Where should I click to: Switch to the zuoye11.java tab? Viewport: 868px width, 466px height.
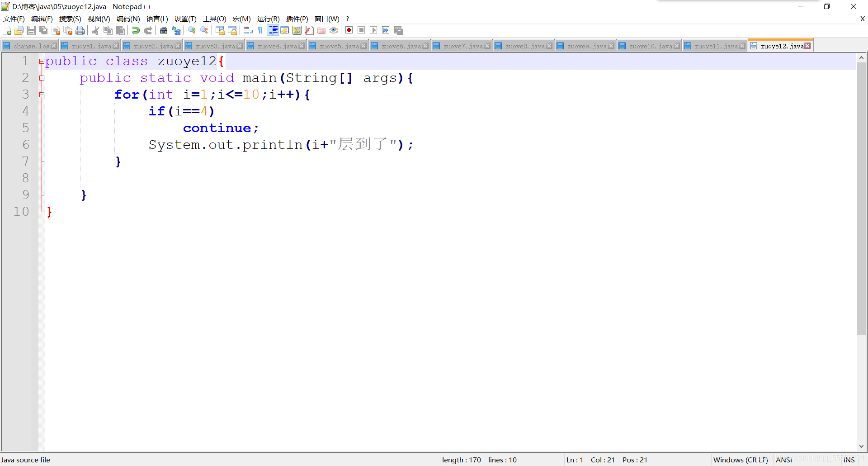pyautogui.click(x=714, y=46)
